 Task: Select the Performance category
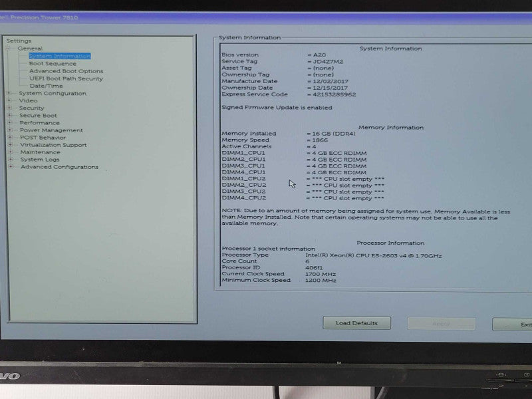[x=39, y=123]
